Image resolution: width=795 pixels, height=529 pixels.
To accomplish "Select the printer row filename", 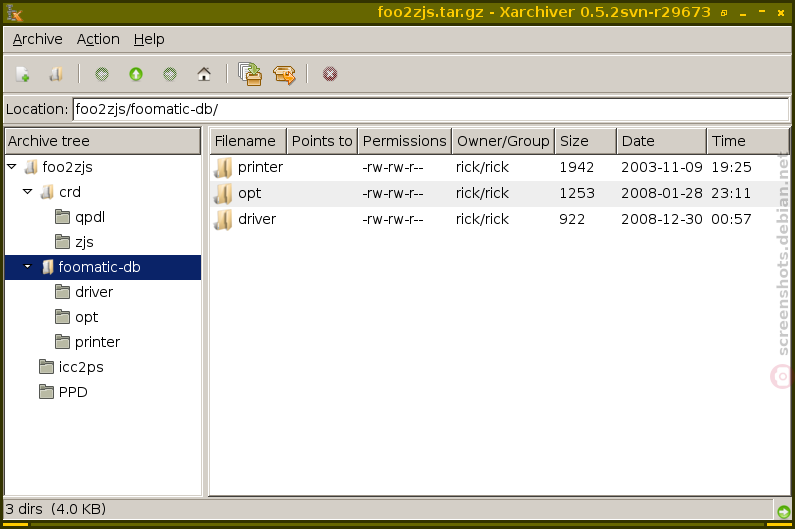I will click(x=261, y=167).
